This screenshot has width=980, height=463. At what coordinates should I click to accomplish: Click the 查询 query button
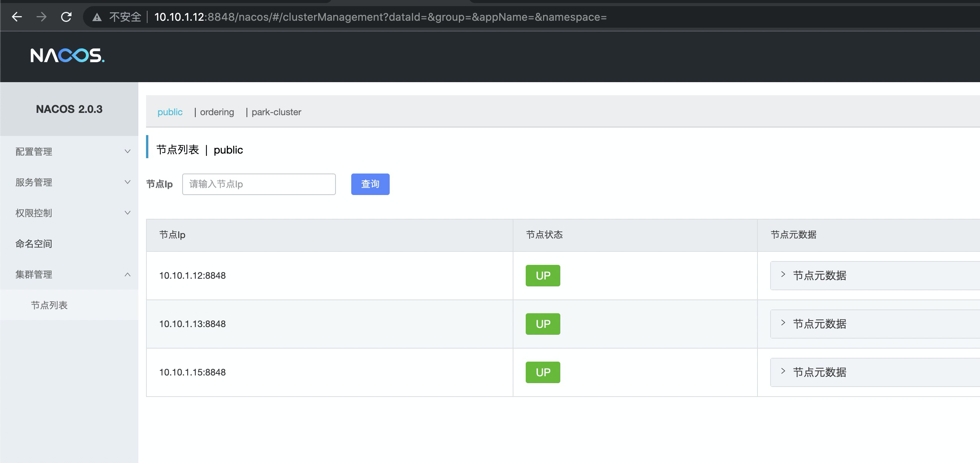(x=369, y=184)
